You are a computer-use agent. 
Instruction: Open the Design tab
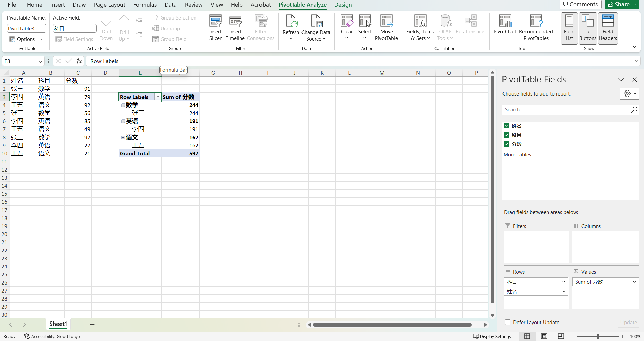(x=343, y=5)
